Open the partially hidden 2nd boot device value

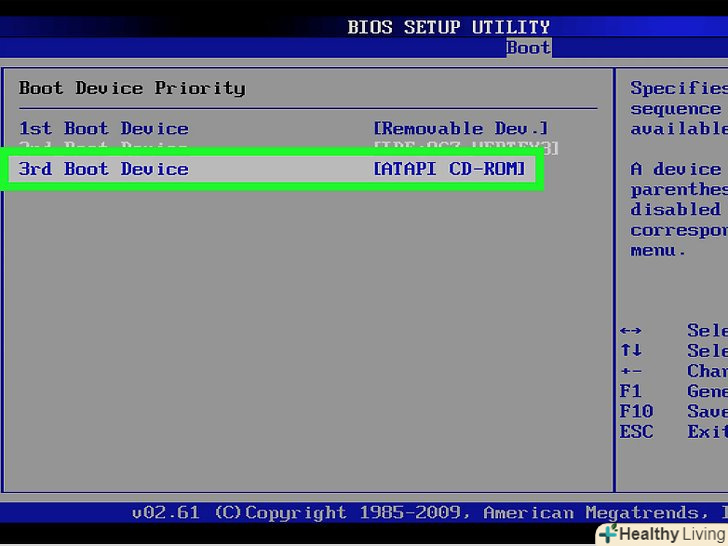pos(466,148)
